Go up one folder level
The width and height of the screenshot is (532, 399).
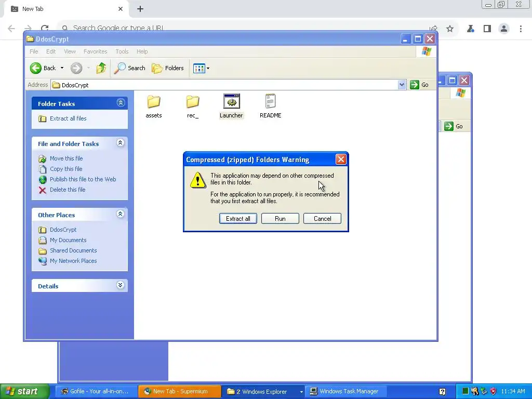click(101, 68)
